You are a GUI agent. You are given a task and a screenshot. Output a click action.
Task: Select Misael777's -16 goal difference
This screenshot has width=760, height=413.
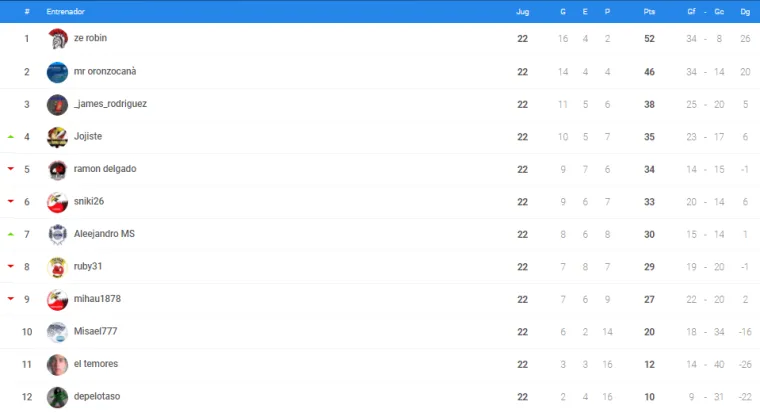(x=745, y=332)
